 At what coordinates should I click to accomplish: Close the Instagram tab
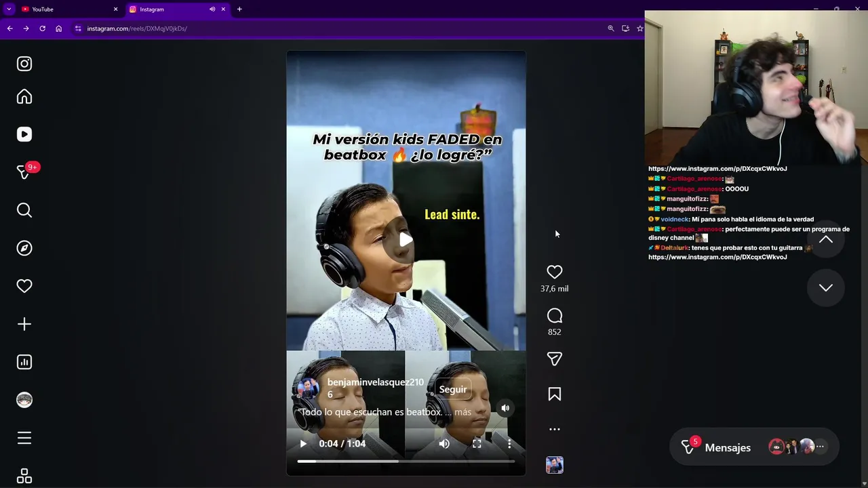(x=223, y=9)
